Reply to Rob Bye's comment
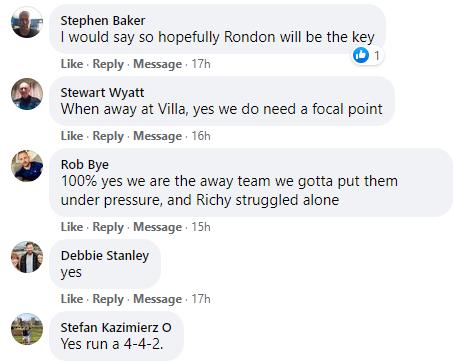Screen dimensions: 454x361 [x=108, y=227]
